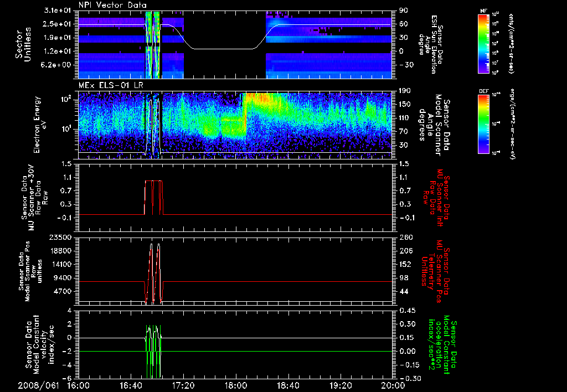Click the "152" telemetry tick value
567x392 pixels.
pos(405,264)
